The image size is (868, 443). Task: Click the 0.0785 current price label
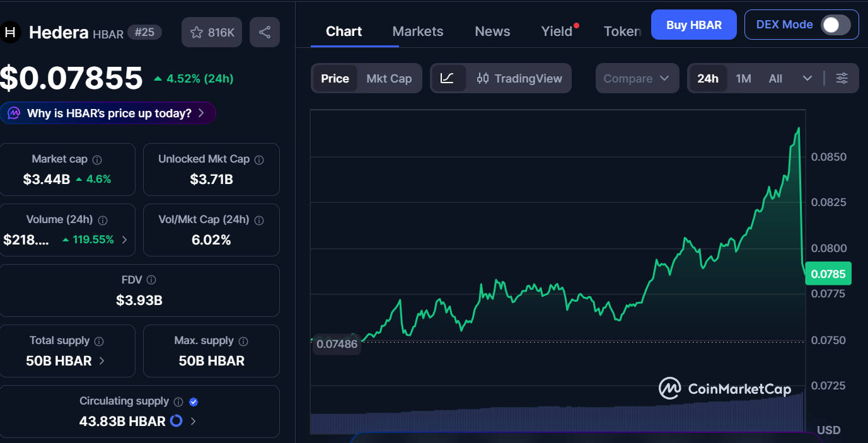pyautogui.click(x=828, y=273)
